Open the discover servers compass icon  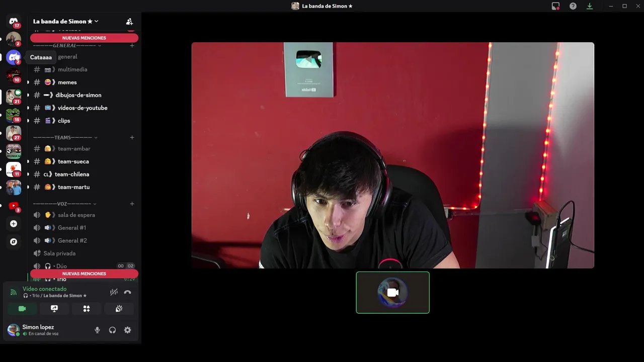click(14, 242)
